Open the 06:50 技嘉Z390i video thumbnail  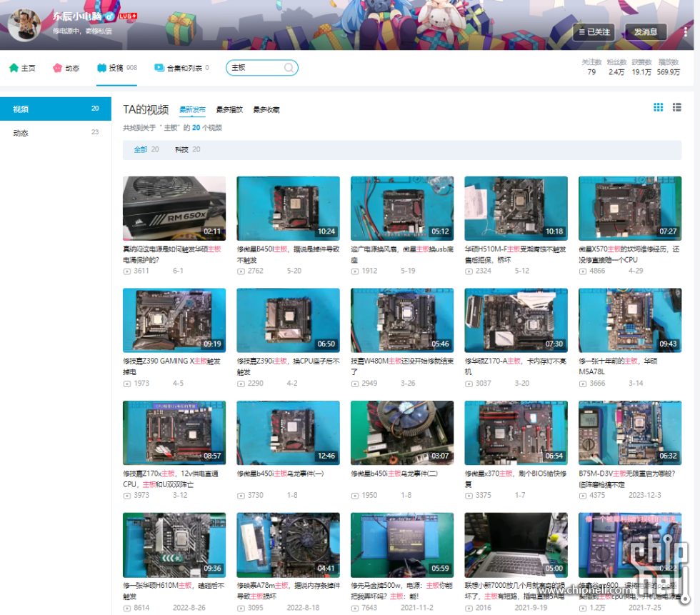point(288,321)
